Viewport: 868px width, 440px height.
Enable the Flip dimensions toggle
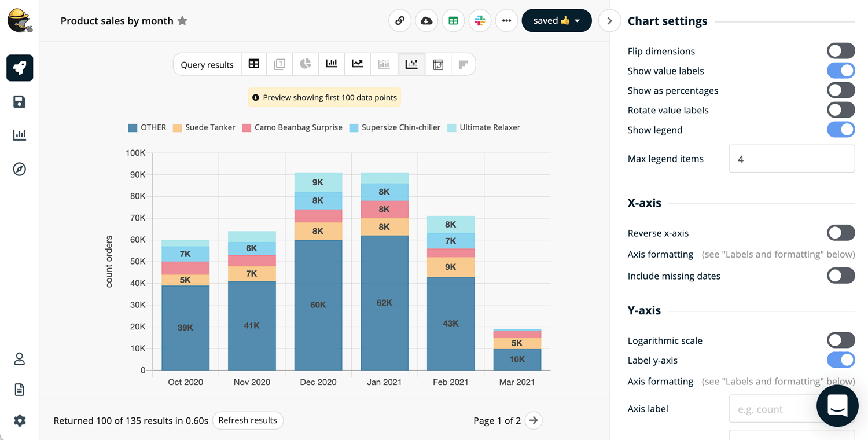tap(840, 51)
